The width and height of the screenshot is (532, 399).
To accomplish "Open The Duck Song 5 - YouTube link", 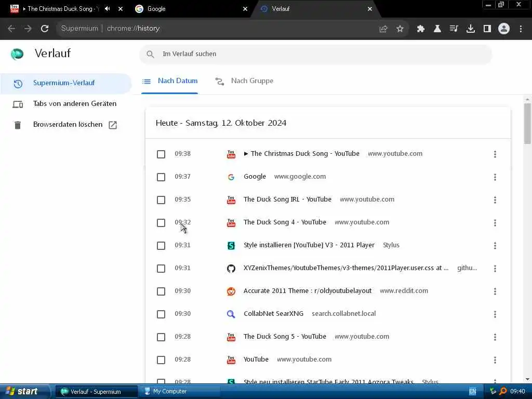I will [x=285, y=337].
